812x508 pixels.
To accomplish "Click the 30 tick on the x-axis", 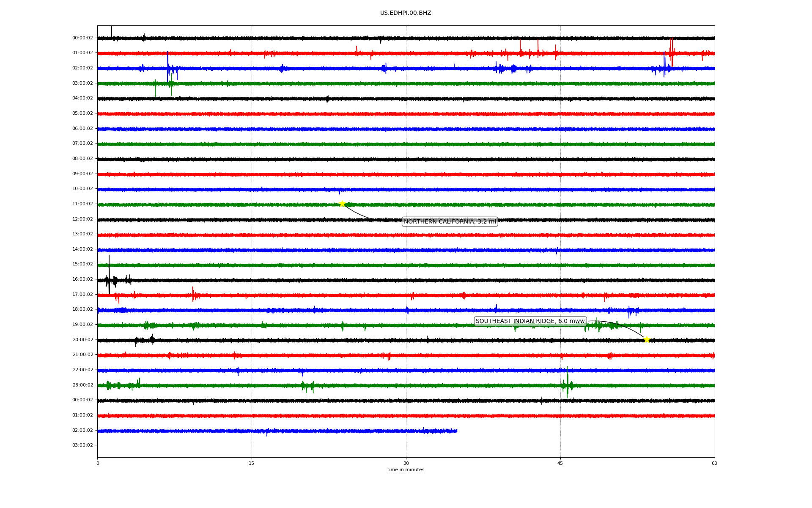I will click(x=406, y=463).
